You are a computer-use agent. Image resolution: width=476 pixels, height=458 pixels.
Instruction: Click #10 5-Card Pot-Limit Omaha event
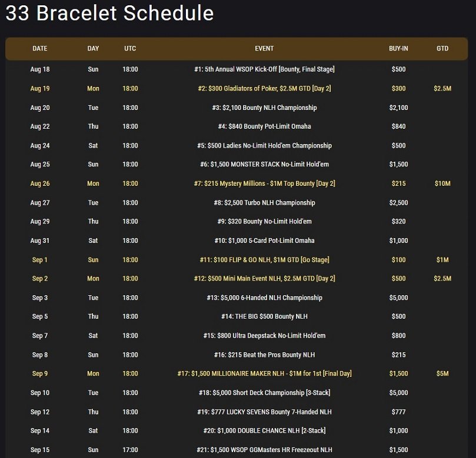tap(264, 240)
